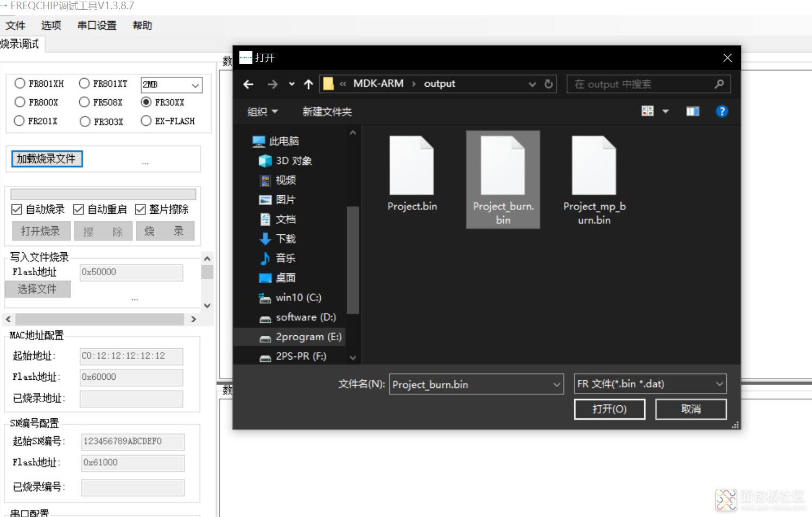
Task: Expand the address bar path history
Action: point(532,84)
